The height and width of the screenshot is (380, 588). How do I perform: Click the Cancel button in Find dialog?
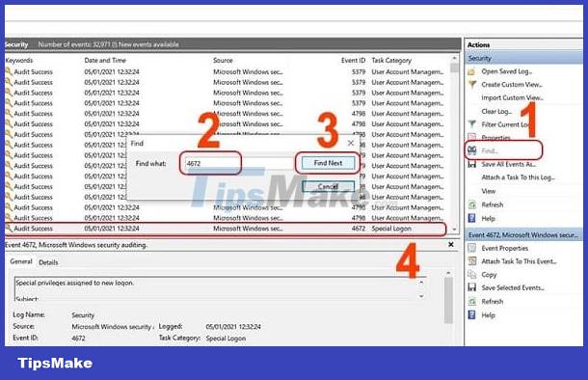(x=328, y=186)
